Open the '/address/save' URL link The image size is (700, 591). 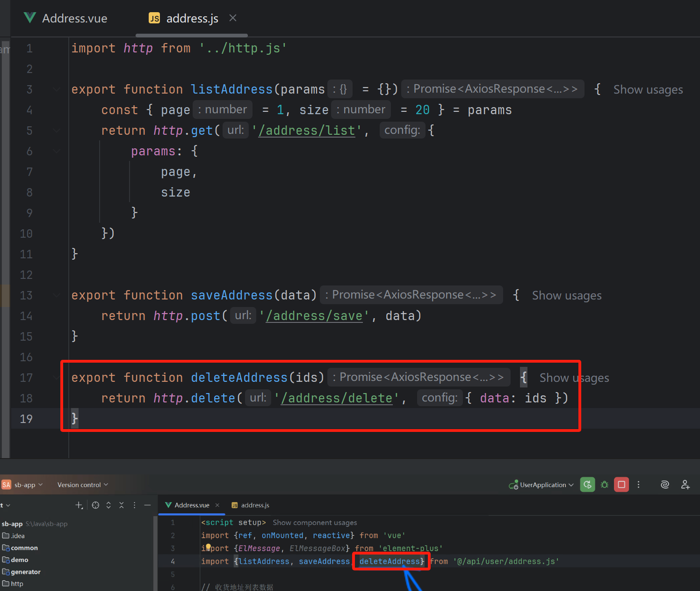[x=314, y=316]
